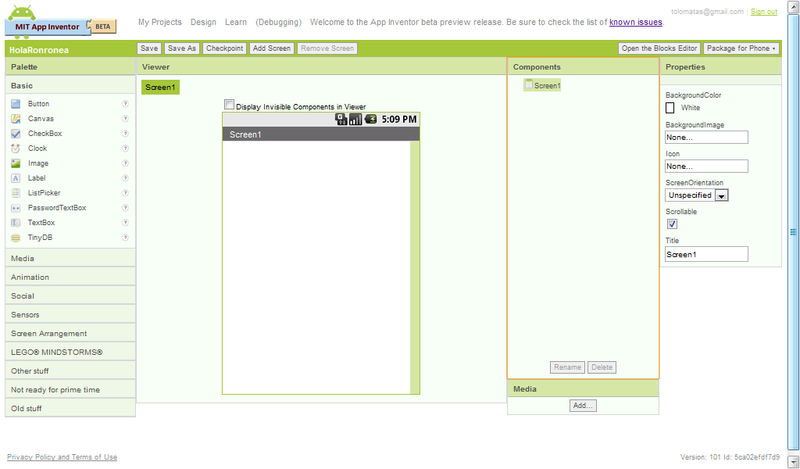Viewport: 800px width, 469px height.
Task: Click the Remove Screen button
Action: [327, 48]
